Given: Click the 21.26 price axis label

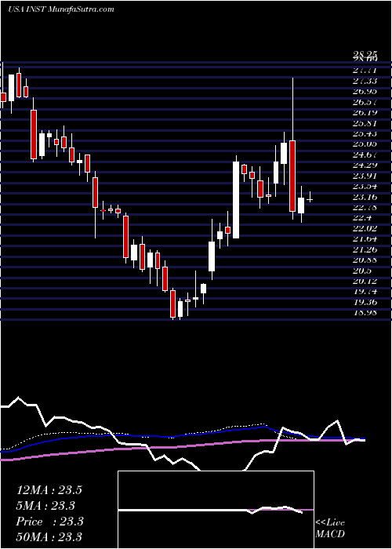Looking at the screenshot, I should pyautogui.click(x=365, y=249).
